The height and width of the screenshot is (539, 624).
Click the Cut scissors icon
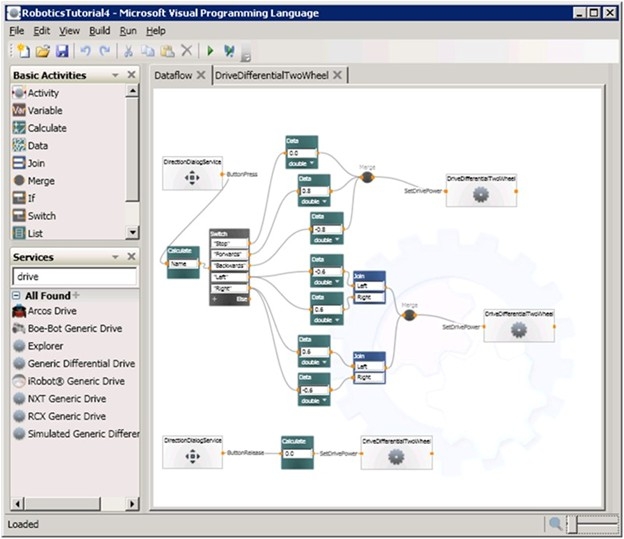pos(128,51)
